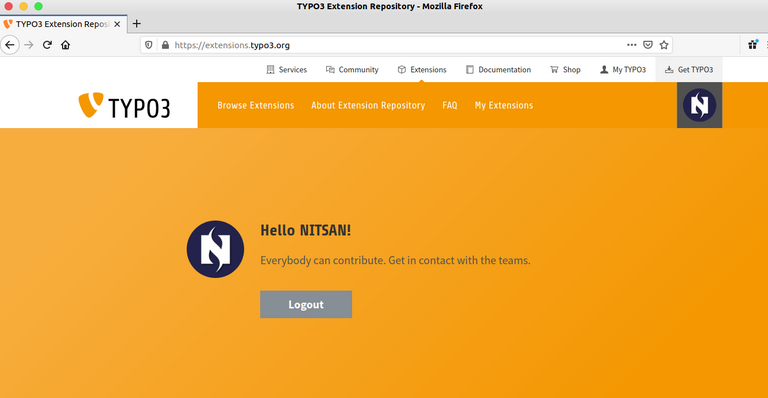View site security padlock info
The height and width of the screenshot is (398, 768).
(x=165, y=45)
